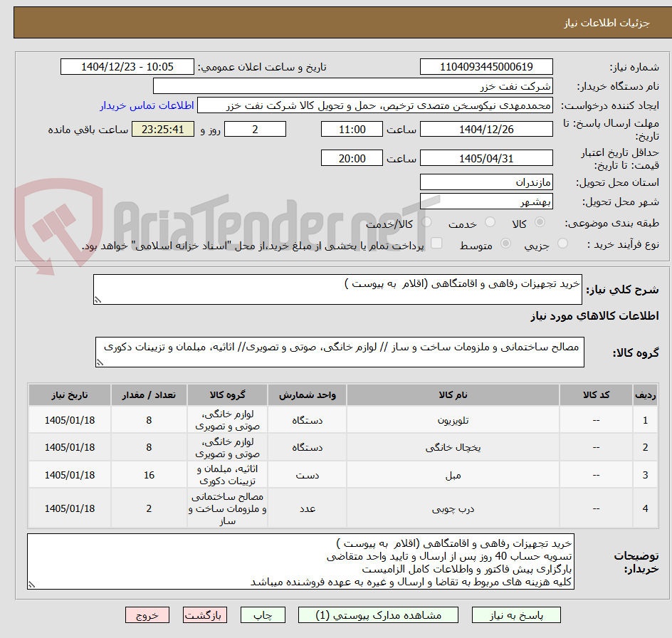Select the کالا radio button
The width and height of the screenshot is (672, 638).
coord(540,221)
